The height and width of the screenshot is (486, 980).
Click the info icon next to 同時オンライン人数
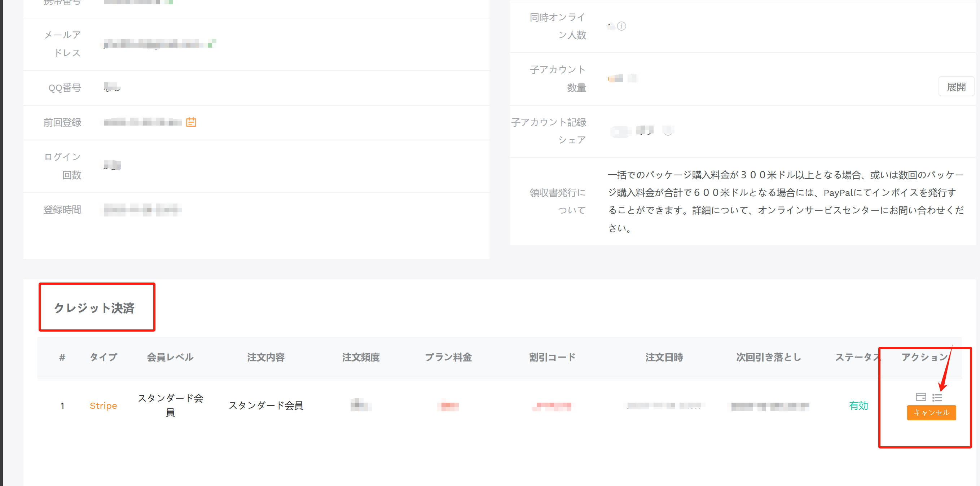(x=621, y=26)
